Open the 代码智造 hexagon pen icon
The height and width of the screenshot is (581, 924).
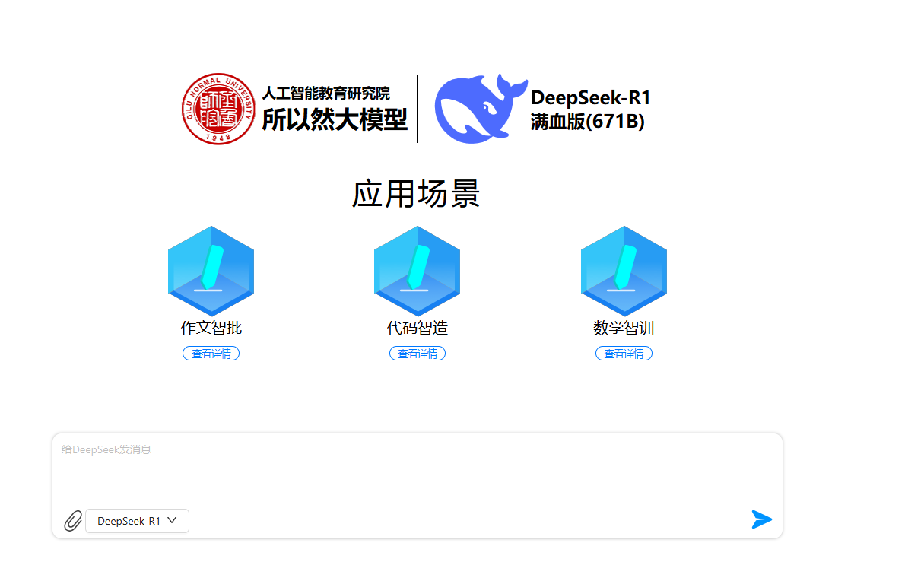tap(417, 270)
